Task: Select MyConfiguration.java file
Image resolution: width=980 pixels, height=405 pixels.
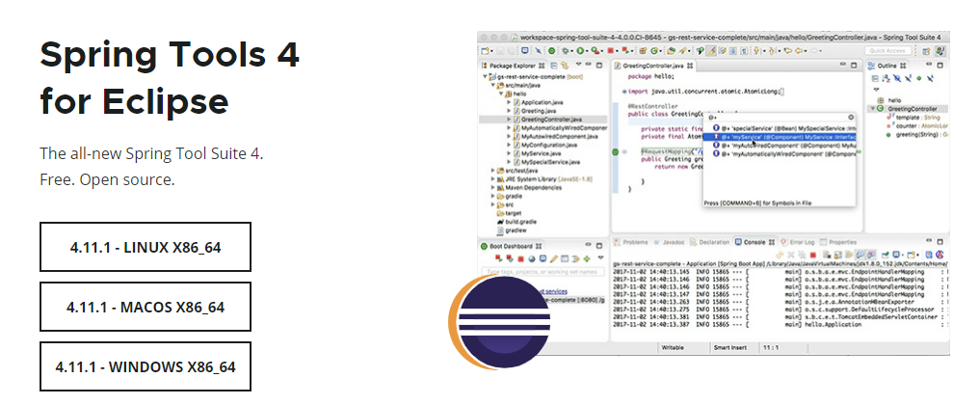Action: tap(545, 145)
